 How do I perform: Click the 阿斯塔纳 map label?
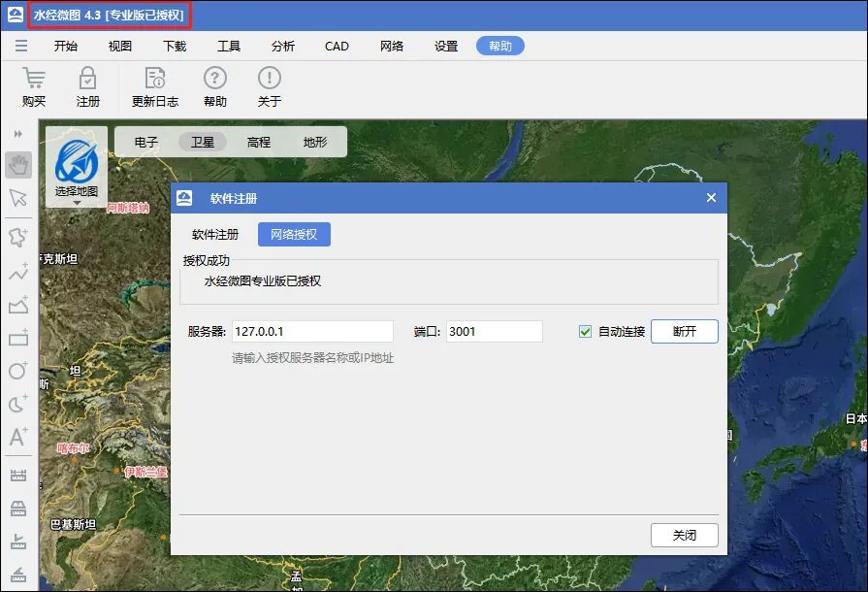[x=128, y=208]
